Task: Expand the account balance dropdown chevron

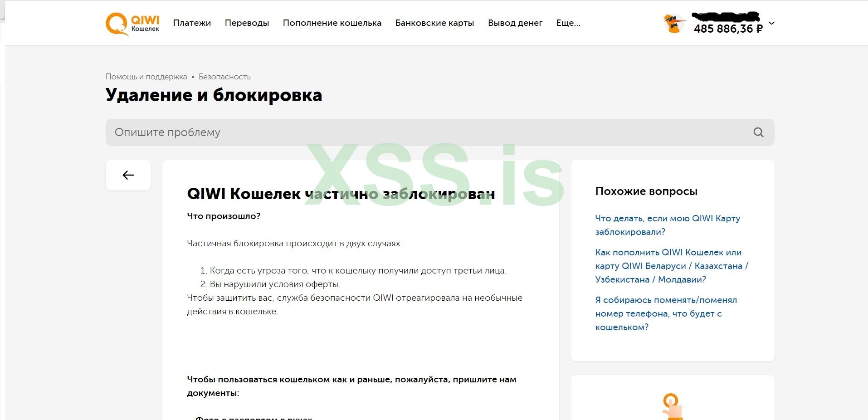Action: click(771, 23)
